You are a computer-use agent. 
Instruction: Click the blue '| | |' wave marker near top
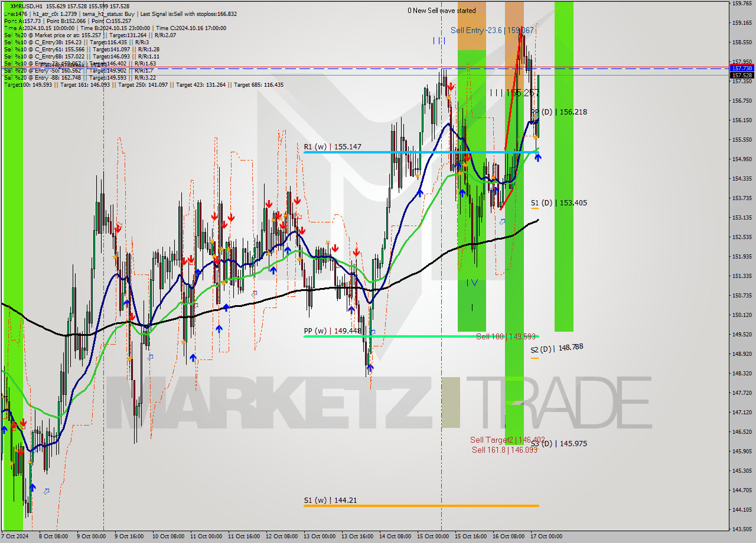[x=439, y=40]
